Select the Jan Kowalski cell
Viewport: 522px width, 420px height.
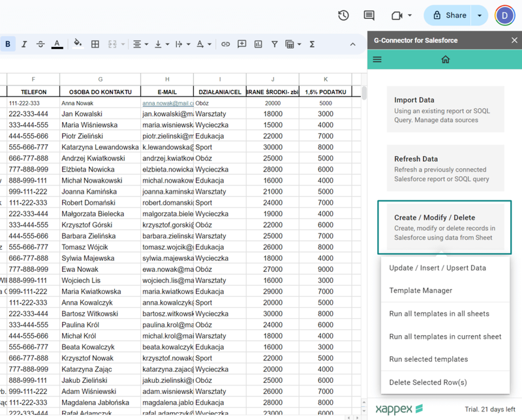[x=100, y=114]
